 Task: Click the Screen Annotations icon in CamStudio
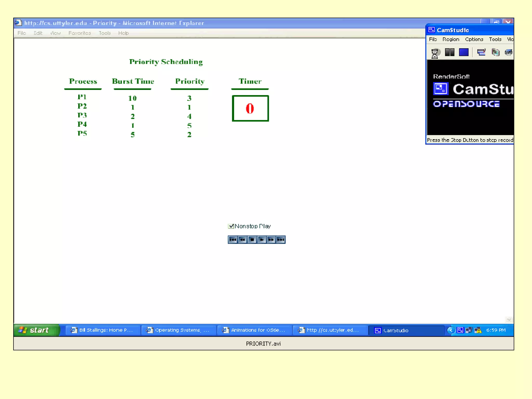(495, 52)
